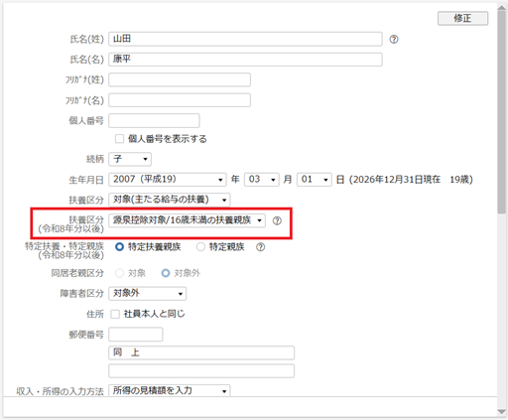The height and width of the screenshot is (420, 508).
Task: Click the フリガナ(名) input field
Action: (180, 100)
